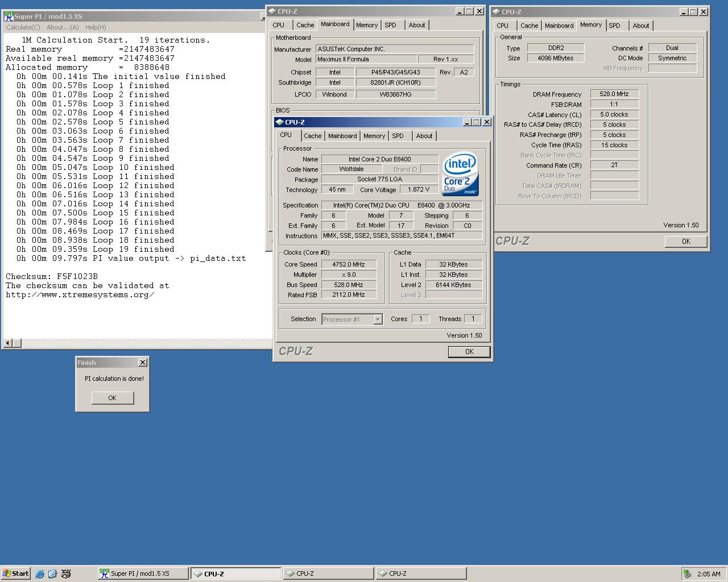The height and width of the screenshot is (582, 728).
Task: Open the Help(H) menu in Super PI
Action: (x=96, y=27)
